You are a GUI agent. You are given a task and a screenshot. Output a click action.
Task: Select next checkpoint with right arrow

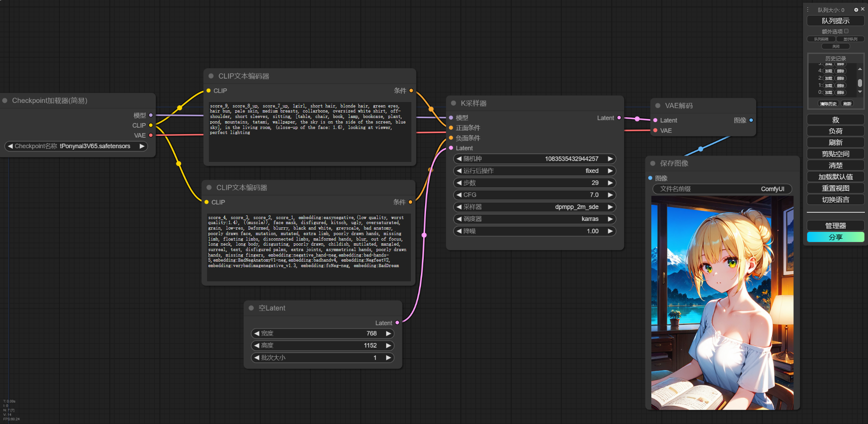[142, 146]
